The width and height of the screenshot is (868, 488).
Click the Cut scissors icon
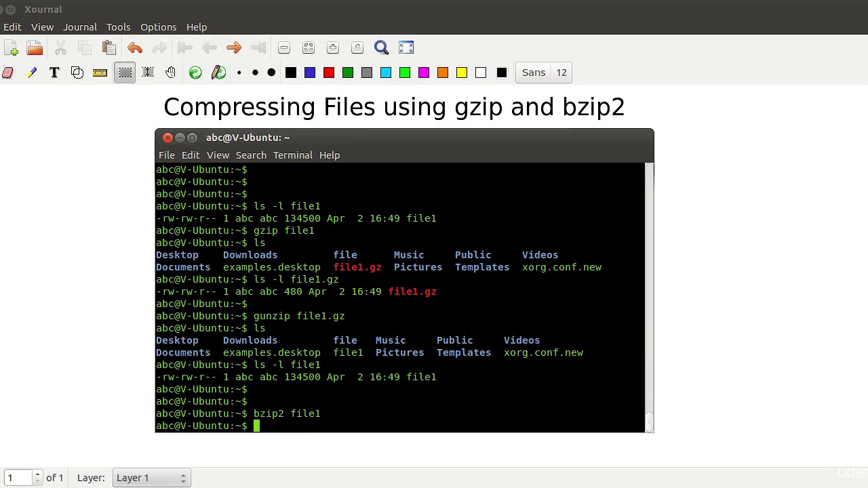pos(60,47)
